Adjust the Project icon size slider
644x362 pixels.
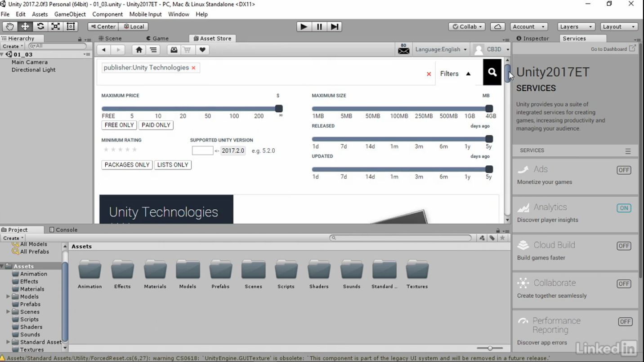[490, 348]
